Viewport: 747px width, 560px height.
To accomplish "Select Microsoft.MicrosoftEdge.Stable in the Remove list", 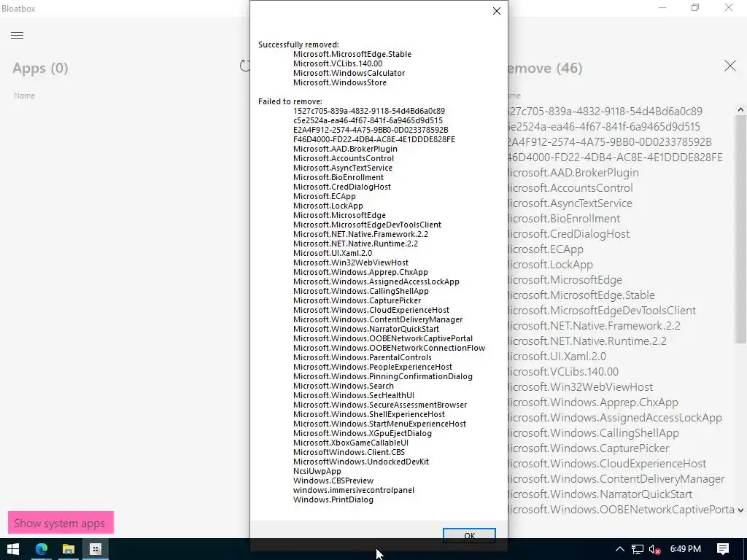I will 581,295.
